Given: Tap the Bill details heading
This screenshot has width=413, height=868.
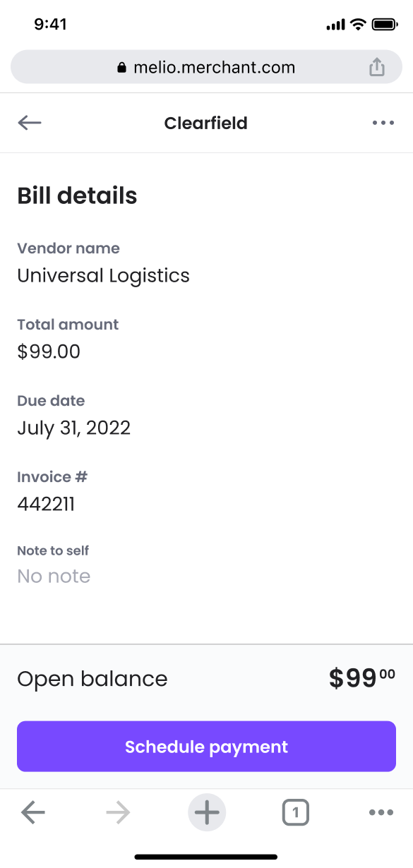Looking at the screenshot, I should click(x=77, y=195).
